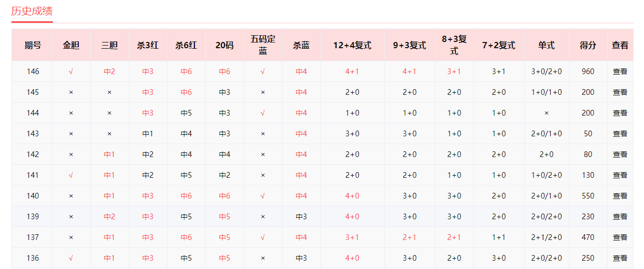View details of period 144

(620, 113)
